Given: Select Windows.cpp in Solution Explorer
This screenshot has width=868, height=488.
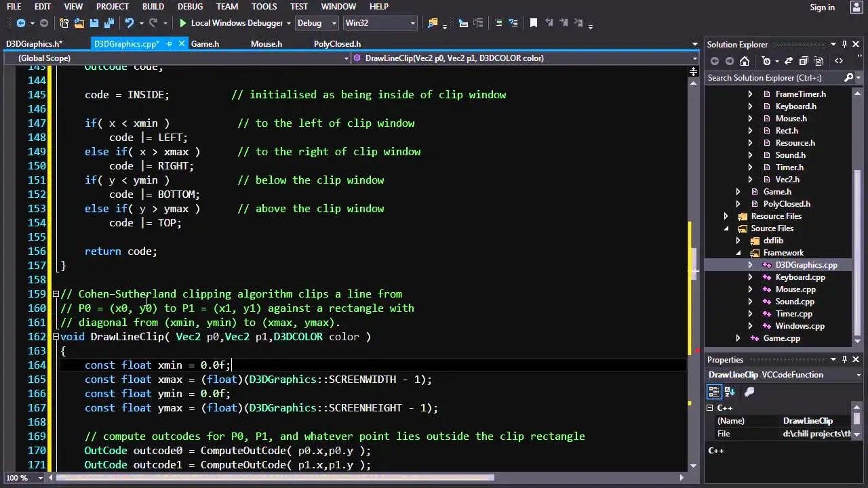Looking at the screenshot, I should [x=800, y=326].
